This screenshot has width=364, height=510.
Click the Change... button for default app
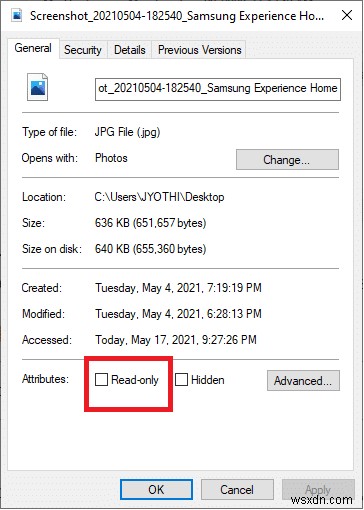pyautogui.click(x=287, y=160)
